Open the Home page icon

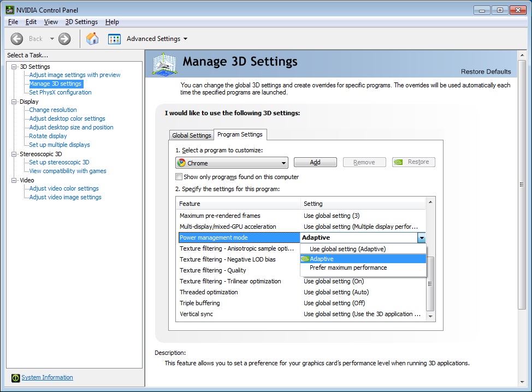[x=92, y=39]
